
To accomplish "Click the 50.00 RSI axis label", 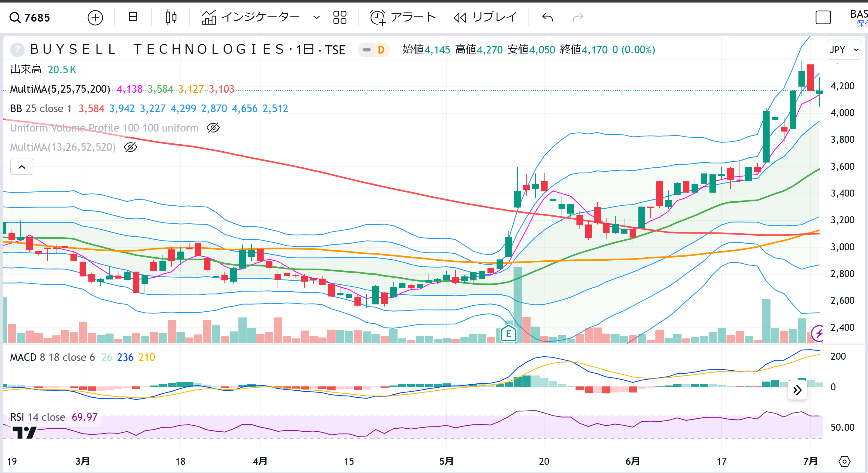I will pos(842,427).
